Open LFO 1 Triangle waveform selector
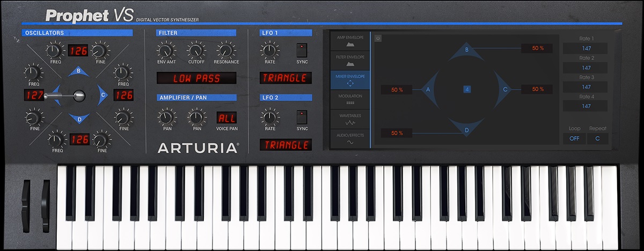 pos(284,78)
